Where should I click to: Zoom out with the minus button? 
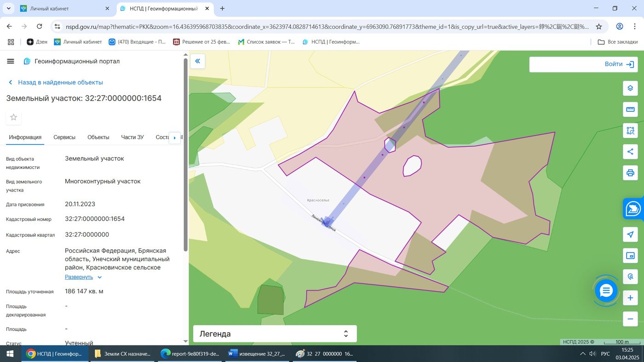pos(630,319)
